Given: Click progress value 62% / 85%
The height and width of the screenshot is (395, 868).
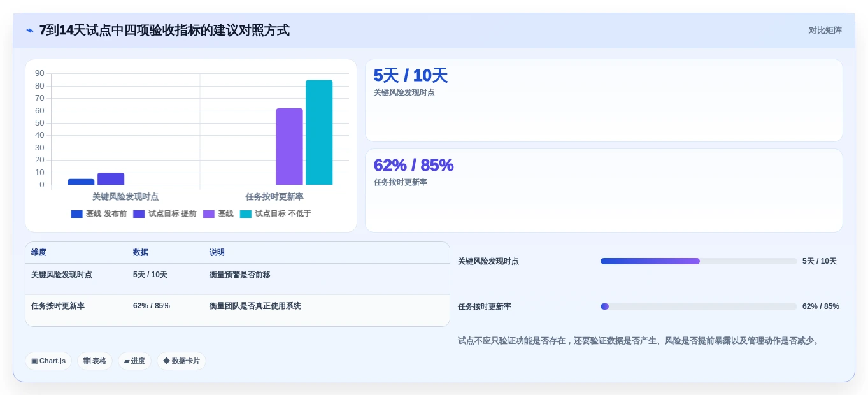Looking at the screenshot, I should click(821, 306).
